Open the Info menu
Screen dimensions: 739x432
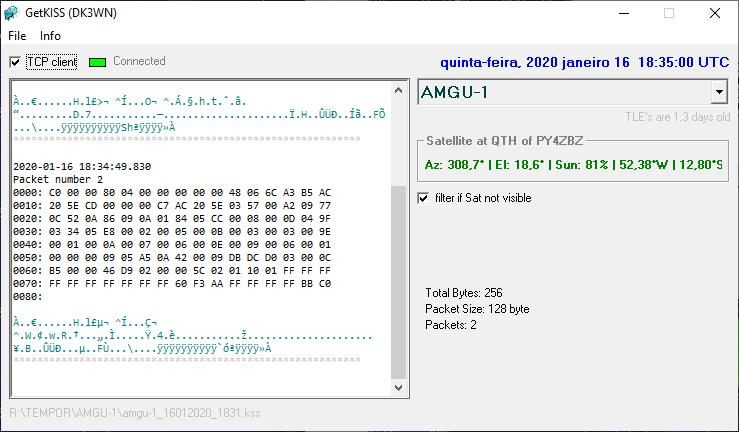pos(50,36)
